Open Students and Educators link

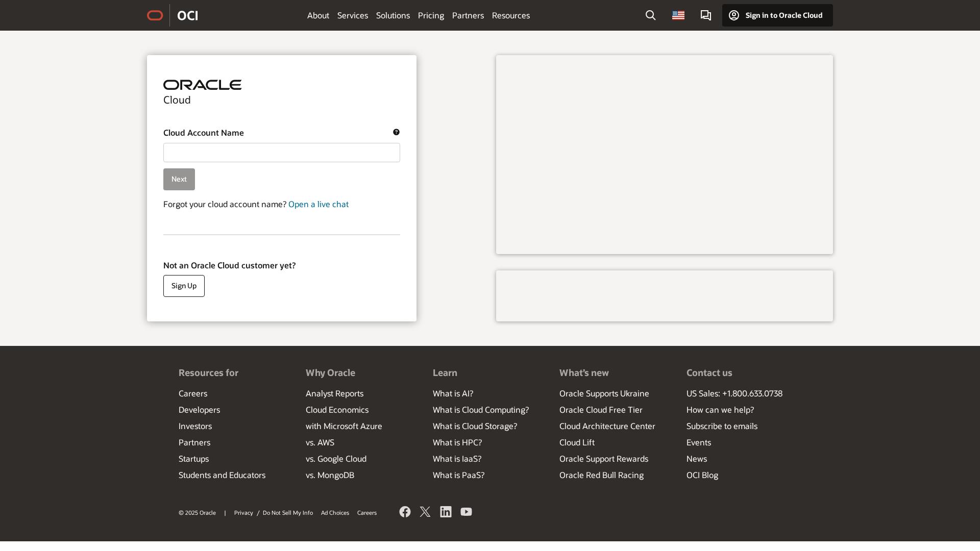point(222,475)
